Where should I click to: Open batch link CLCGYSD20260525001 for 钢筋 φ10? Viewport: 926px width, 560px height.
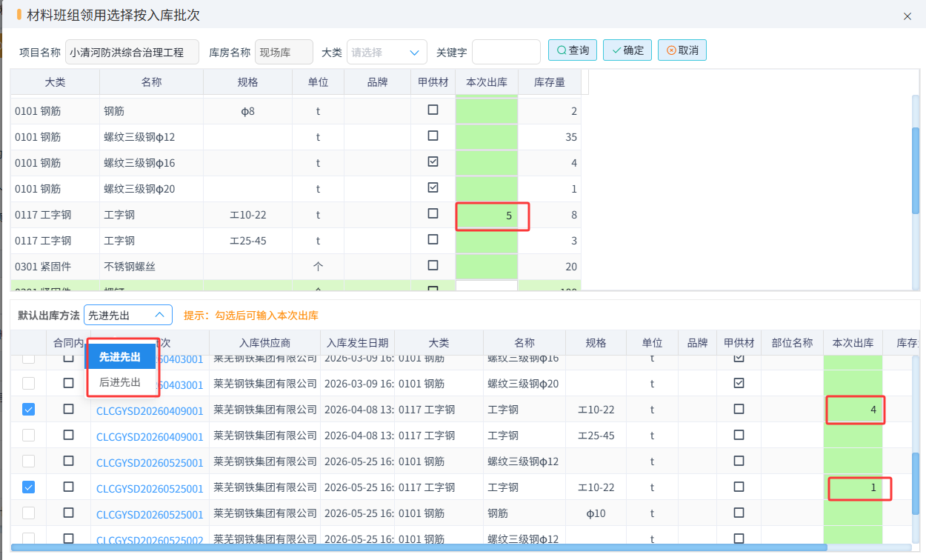(x=150, y=515)
